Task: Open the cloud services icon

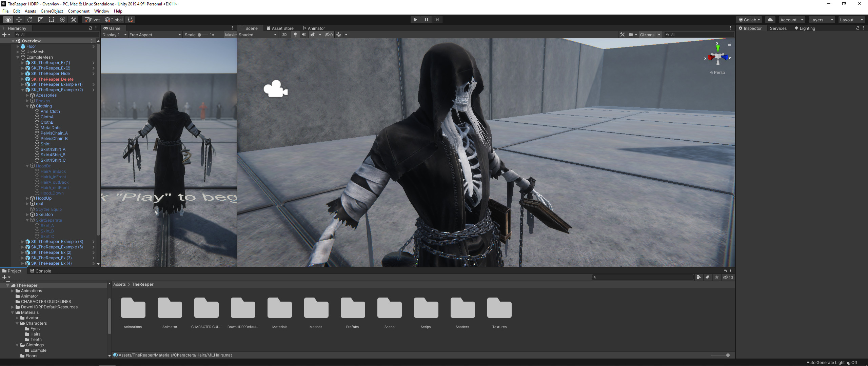Action: pos(770,20)
